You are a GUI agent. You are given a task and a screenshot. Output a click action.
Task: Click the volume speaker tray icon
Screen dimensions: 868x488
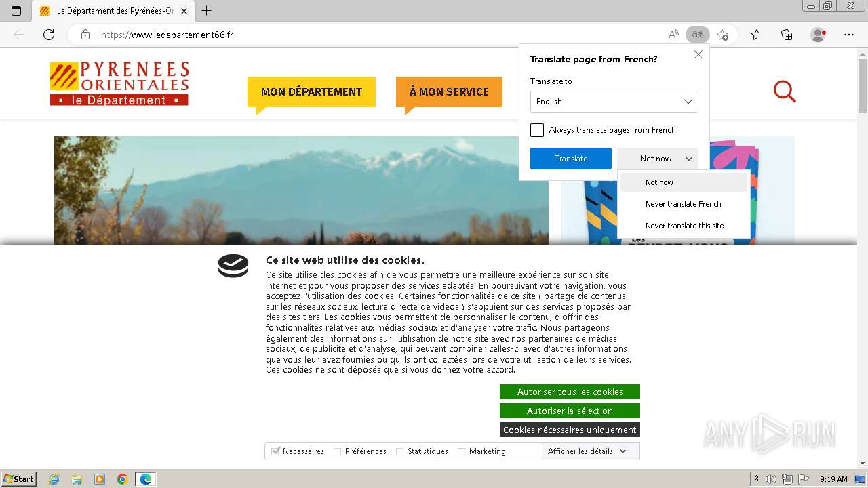click(x=771, y=479)
